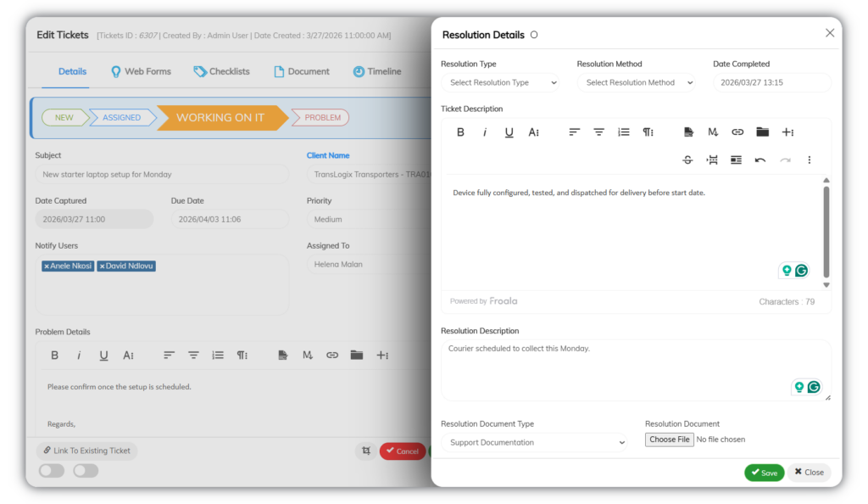This screenshot has width=868, height=504.
Task: Toggle underline in Problem Details editor
Action: click(x=103, y=355)
